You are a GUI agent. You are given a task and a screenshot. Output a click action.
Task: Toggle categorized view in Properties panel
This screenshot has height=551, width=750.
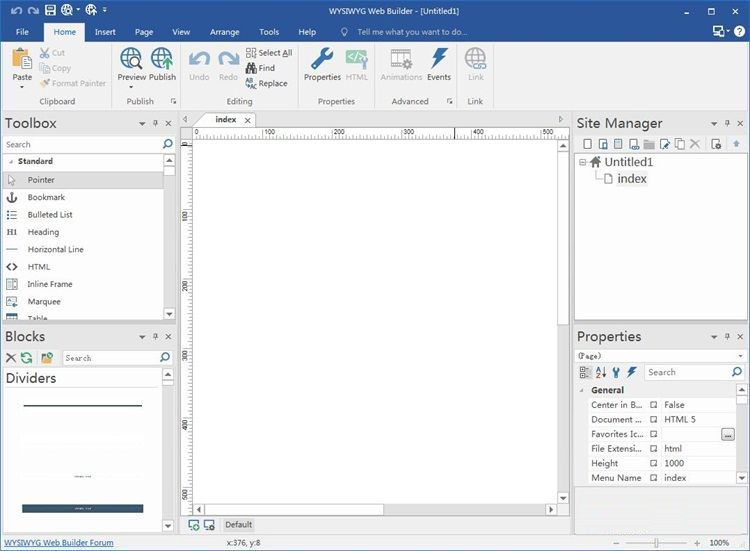coord(585,372)
